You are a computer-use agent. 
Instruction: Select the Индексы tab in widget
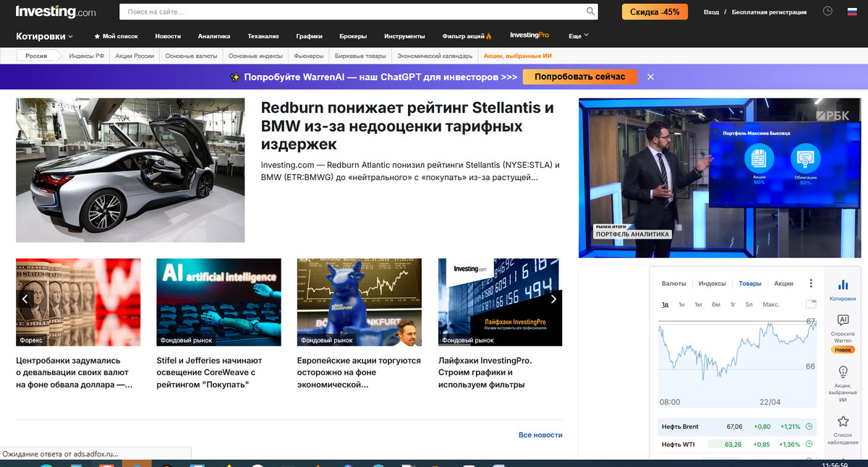pos(712,283)
